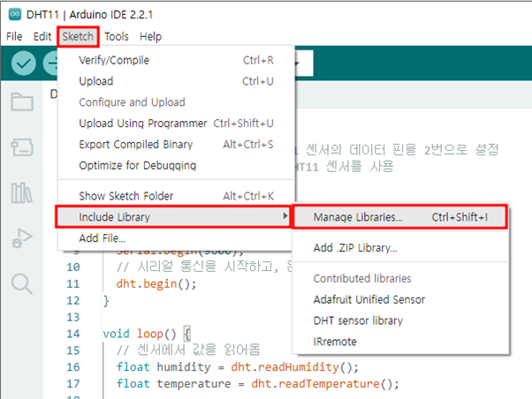Viewport: 532px width, 399px height.
Task: Select Configure and Upload menu entry
Action: [x=176, y=102]
